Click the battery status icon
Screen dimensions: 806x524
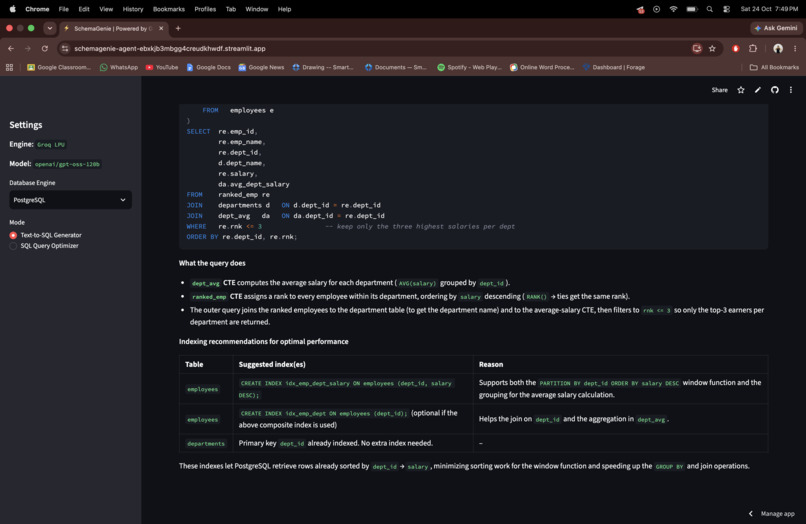pyautogui.click(x=692, y=9)
